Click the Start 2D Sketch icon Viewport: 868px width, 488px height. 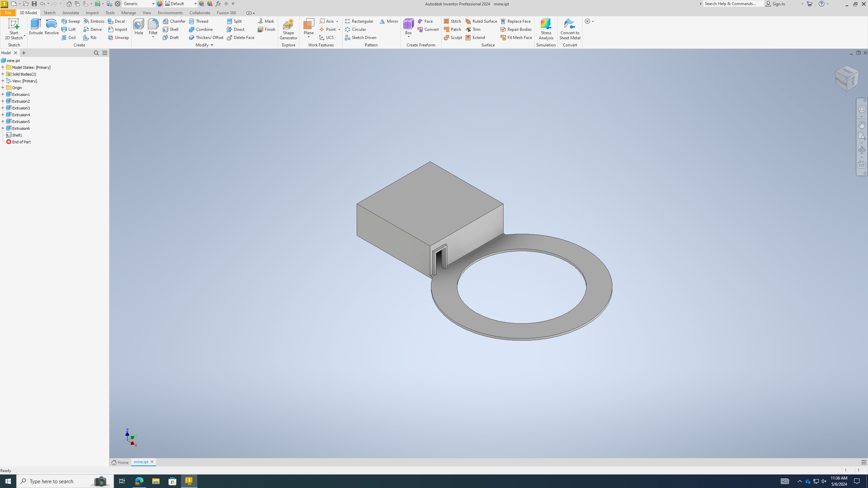(14, 29)
